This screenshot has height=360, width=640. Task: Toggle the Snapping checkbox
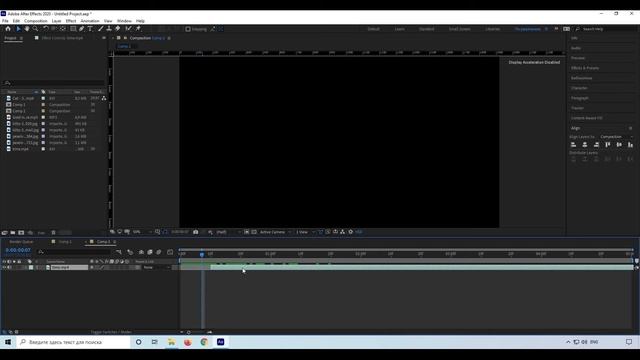pyautogui.click(x=188, y=29)
